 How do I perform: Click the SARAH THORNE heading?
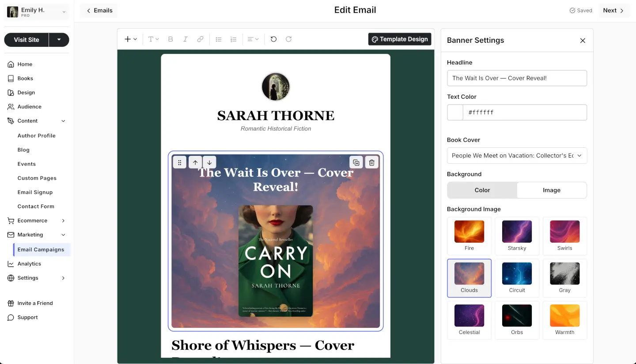click(276, 116)
